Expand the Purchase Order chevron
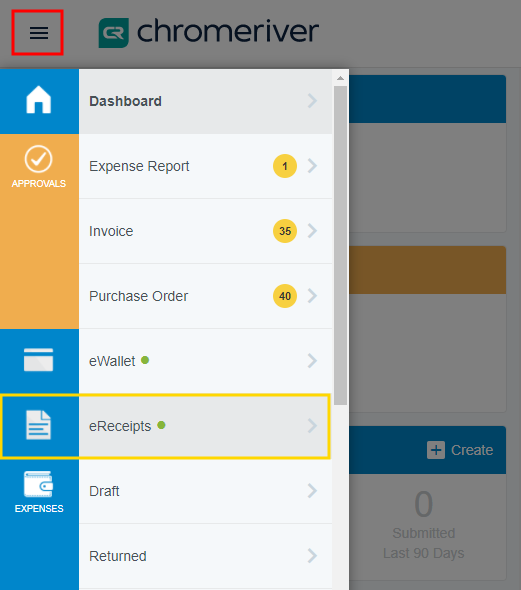Screen dimensions: 521x590 tap(312, 296)
